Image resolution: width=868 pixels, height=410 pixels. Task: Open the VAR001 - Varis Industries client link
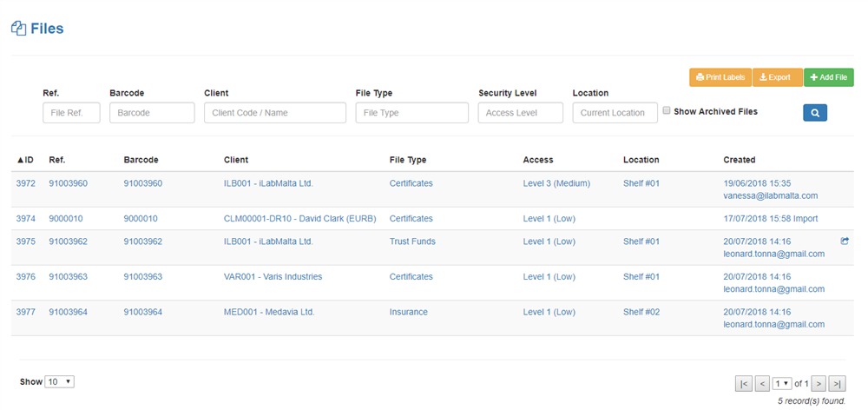point(273,276)
